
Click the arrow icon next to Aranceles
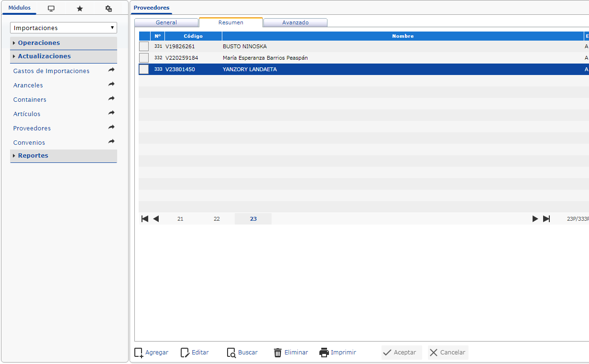tap(111, 85)
